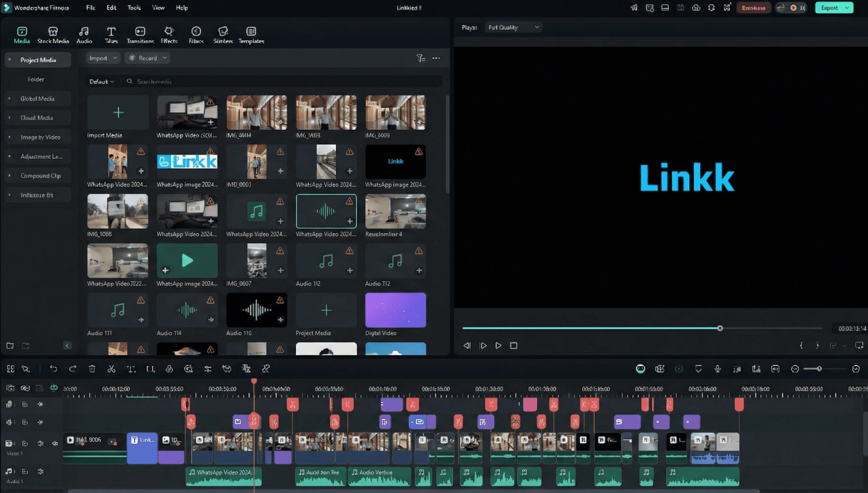Open the Import dropdown
Viewport: 868px width, 493px height.
103,58
